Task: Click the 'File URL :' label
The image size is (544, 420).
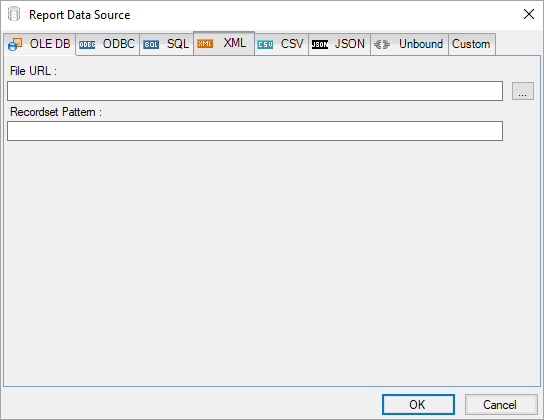Action: pyautogui.click(x=33, y=71)
